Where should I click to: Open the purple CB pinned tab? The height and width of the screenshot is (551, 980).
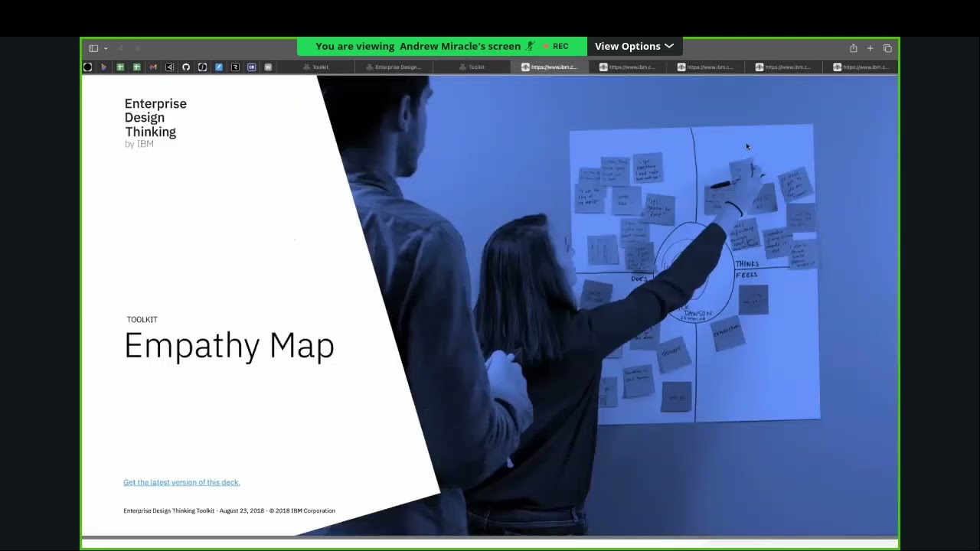point(251,67)
